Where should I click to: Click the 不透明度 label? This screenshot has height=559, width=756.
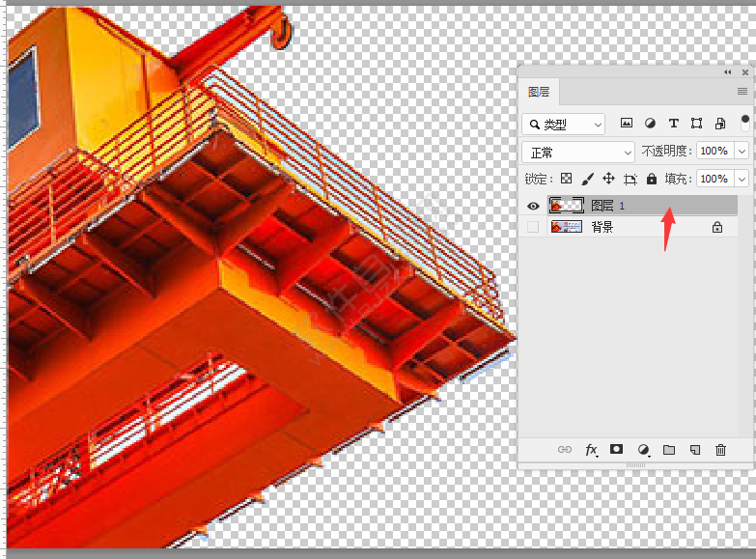tap(667, 151)
